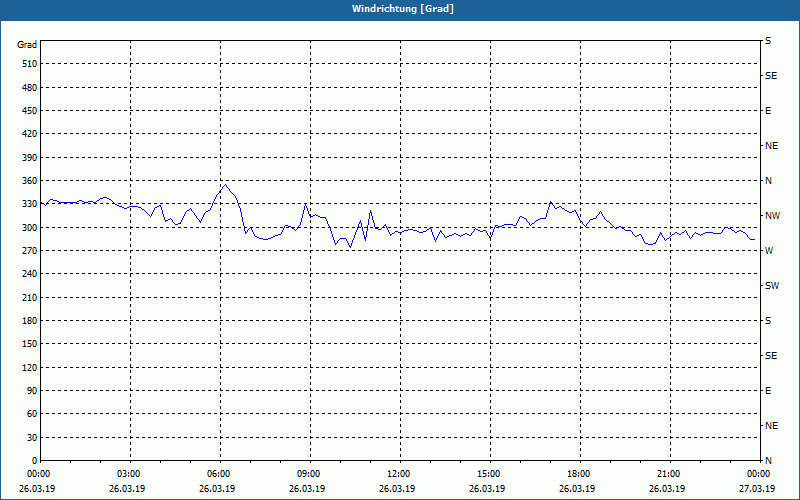Click the 15:00 time label
Image resolution: width=800 pixels, height=500 pixels.
click(488, 474)
